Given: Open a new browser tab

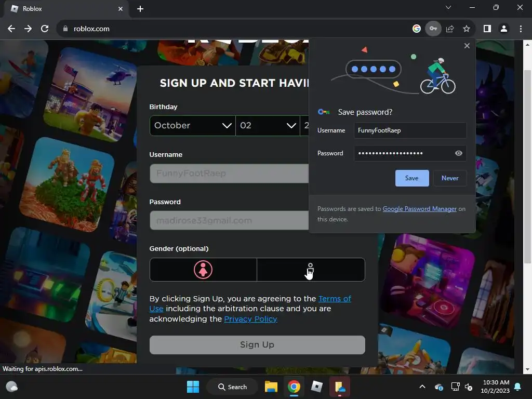Looking at the screenshot, I should (x=140, y=9).
